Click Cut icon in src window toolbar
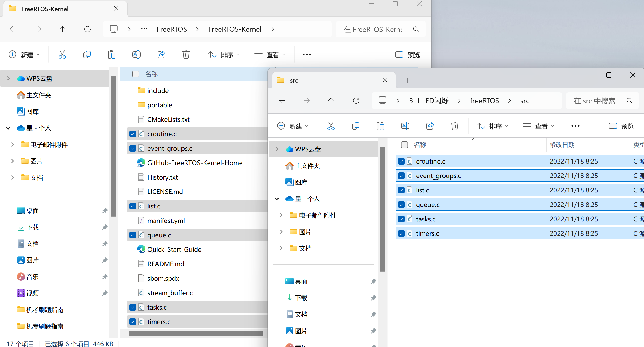This screenshot has height=347, width=644. 331,126
